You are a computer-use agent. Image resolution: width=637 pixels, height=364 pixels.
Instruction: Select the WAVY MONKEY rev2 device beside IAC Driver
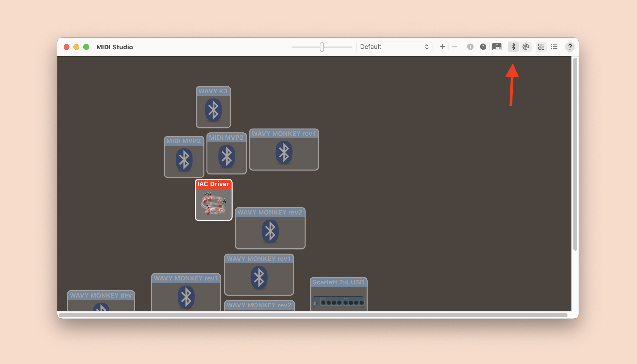(x=270, y=228)
